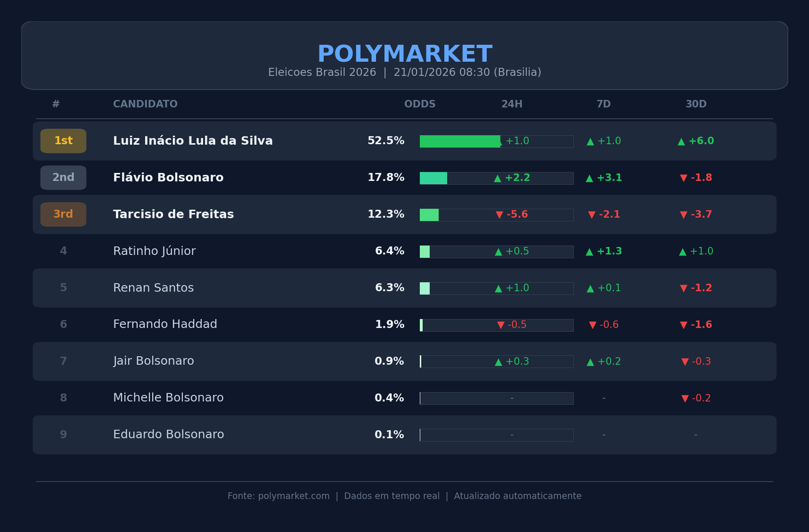Viewport: 809px width, 532px height.
Task: Open the Tarcisio de Freitas candidate name
Action: (x=173, y=214)
